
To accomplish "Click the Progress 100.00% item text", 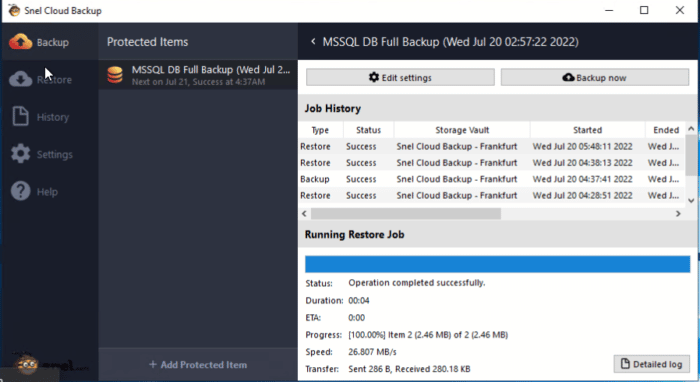I will pyautogui.click(x=428, y=335).
